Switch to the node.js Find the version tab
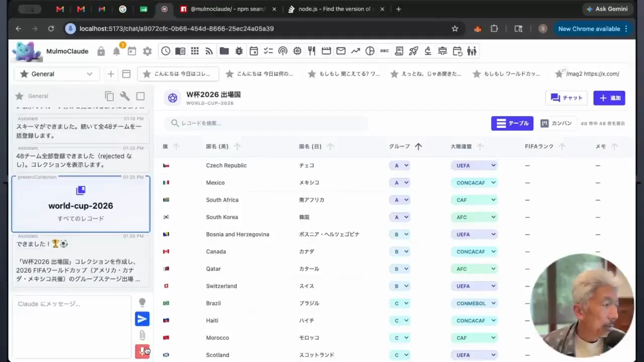Screen dimensions: 644x362 pos(337,9)
